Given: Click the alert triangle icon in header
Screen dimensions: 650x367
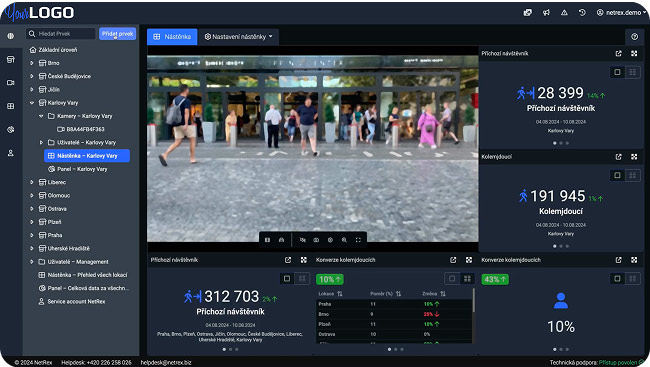Looking at the screenshot, I should [x=564, y=12].
